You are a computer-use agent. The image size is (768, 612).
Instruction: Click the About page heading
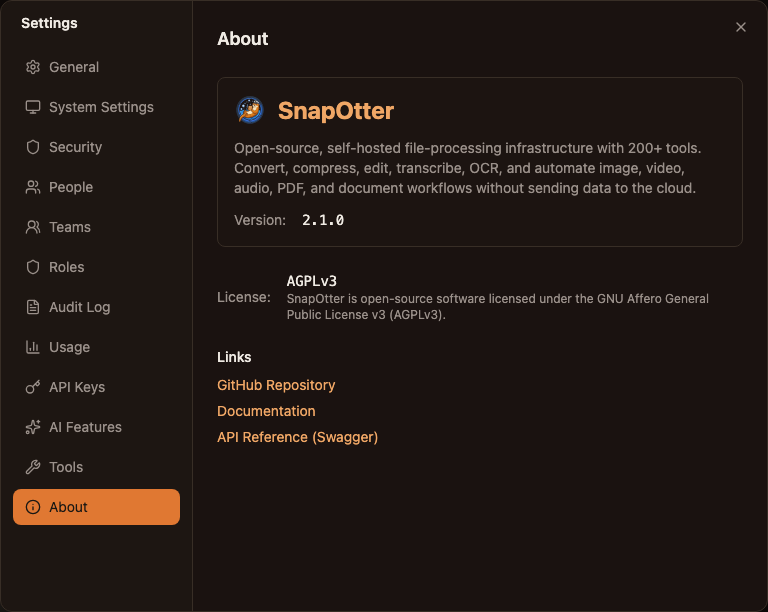(x=242, y=39)
